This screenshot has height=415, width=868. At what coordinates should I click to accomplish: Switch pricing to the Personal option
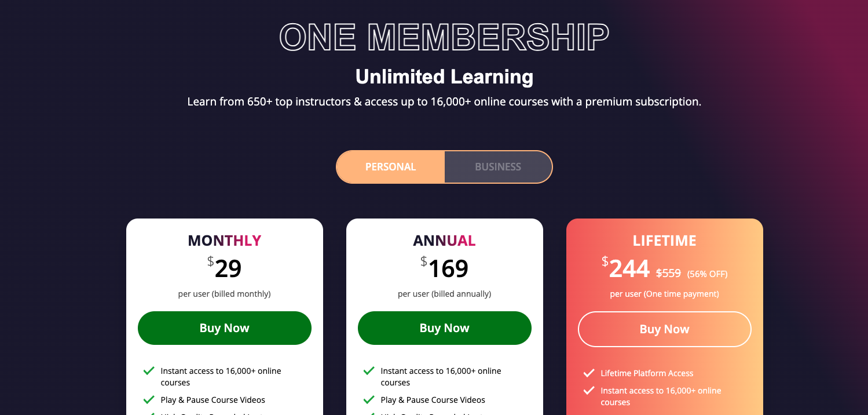pyautogui.click(x=390, y=167)
